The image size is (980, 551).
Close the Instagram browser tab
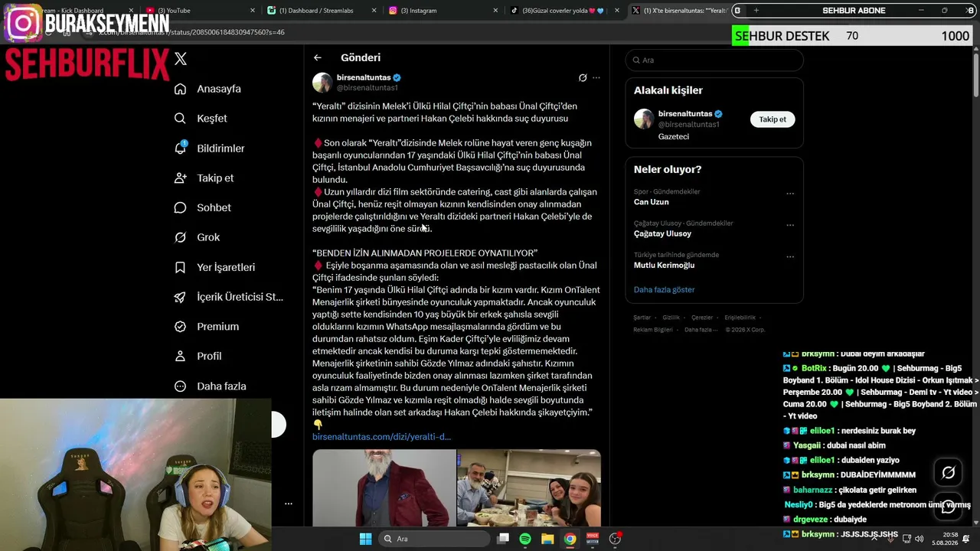(495, 11)
